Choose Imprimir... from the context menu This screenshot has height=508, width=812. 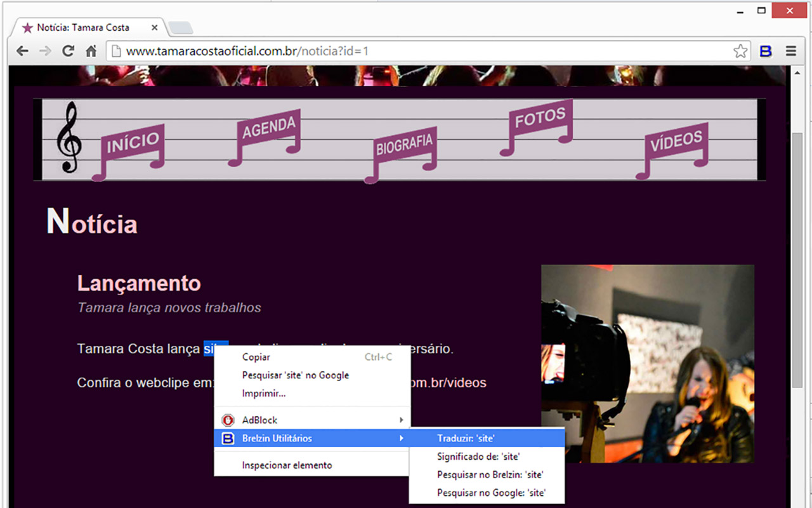click(312, 394)
